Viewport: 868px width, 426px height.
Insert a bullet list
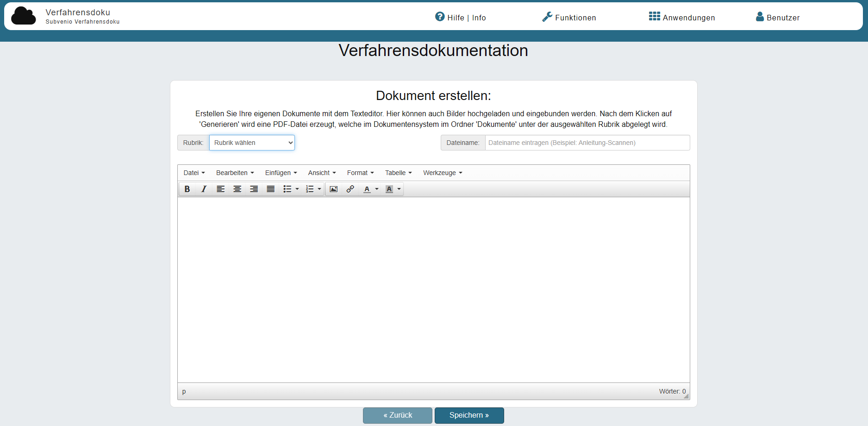pos(287,189)
